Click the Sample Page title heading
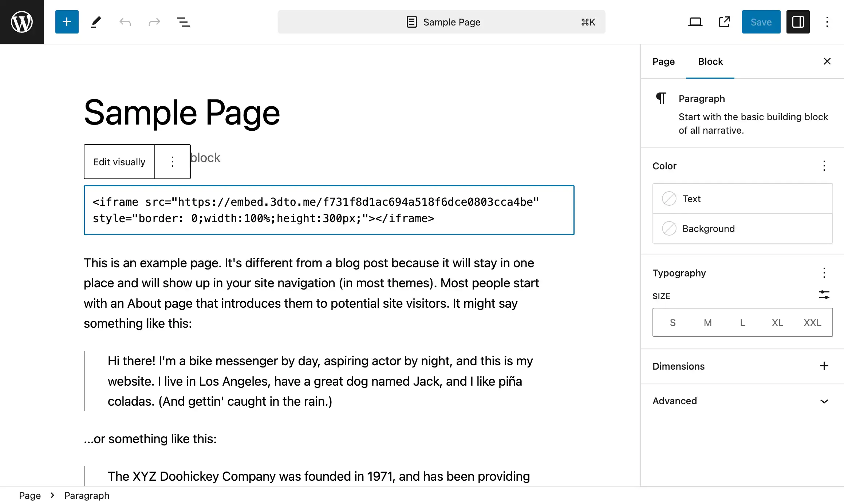Screen dimensions: 844x504 pyautogui.click(x=182, y=113)
